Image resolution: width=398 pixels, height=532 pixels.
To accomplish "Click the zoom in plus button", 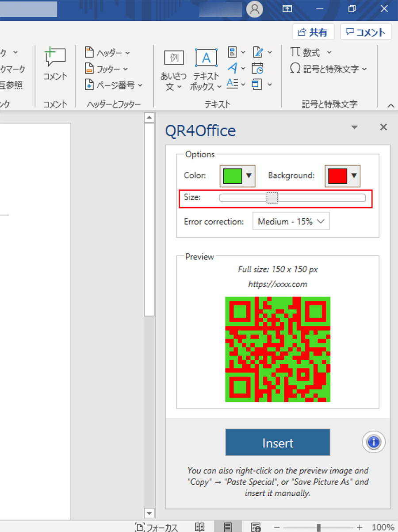I will [359, 527].
